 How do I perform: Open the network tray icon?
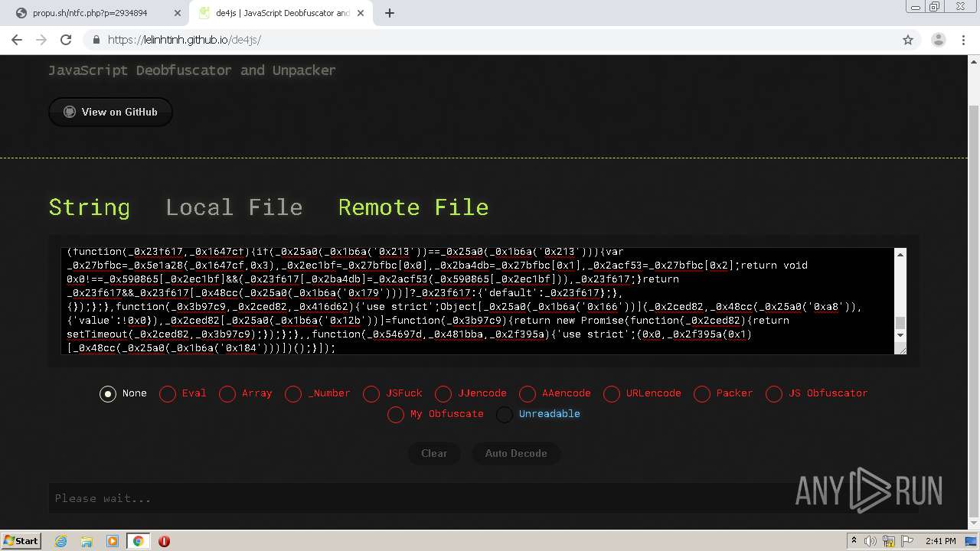[x=888, y=541]
